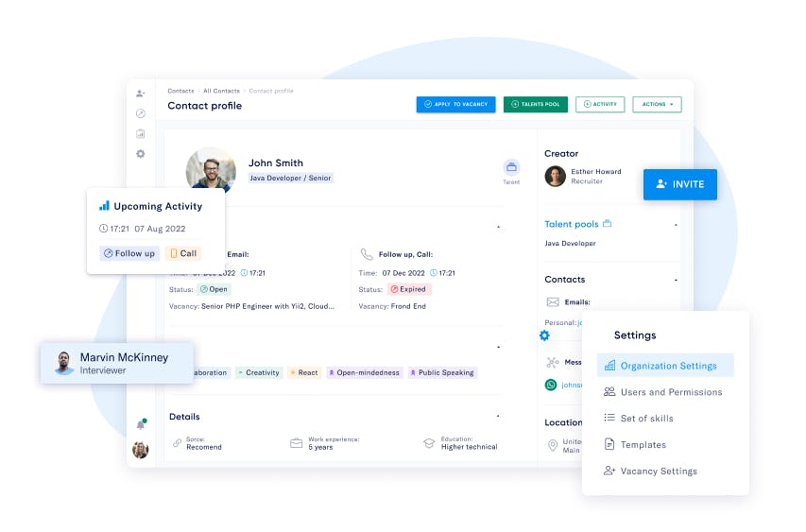
Task: Click the Upcoming Activity chart icon
Action: point(104,206)
